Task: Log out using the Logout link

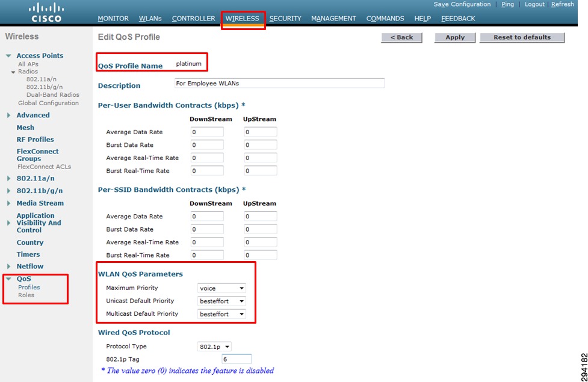Action: pyautogui.click(x=534, y=4)
